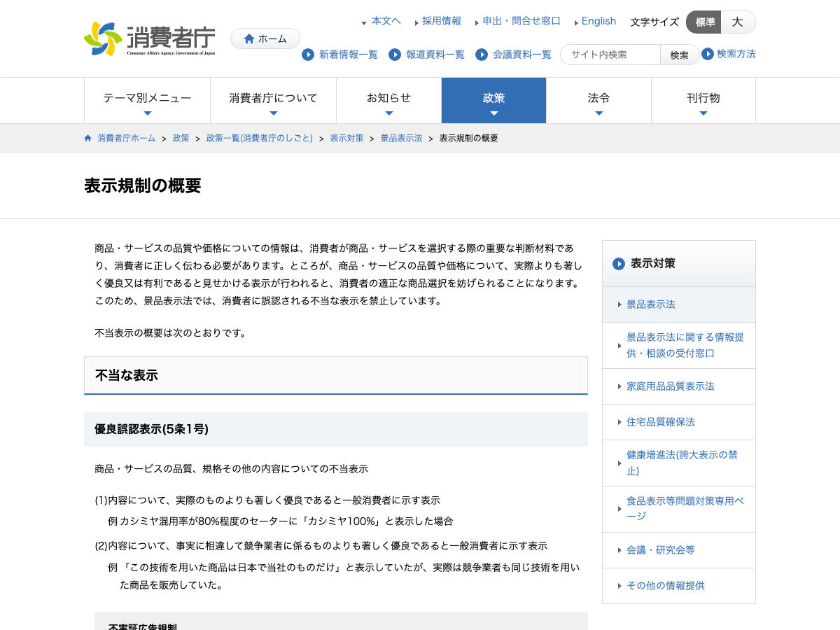Click the house icon on ホーム button
The image size is (840, 630).
pos(248,38)
